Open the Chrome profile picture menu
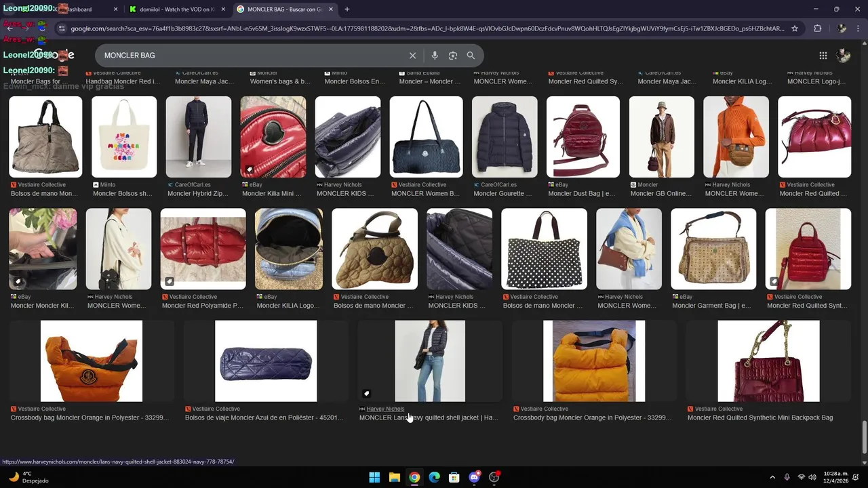 point(842,28)
